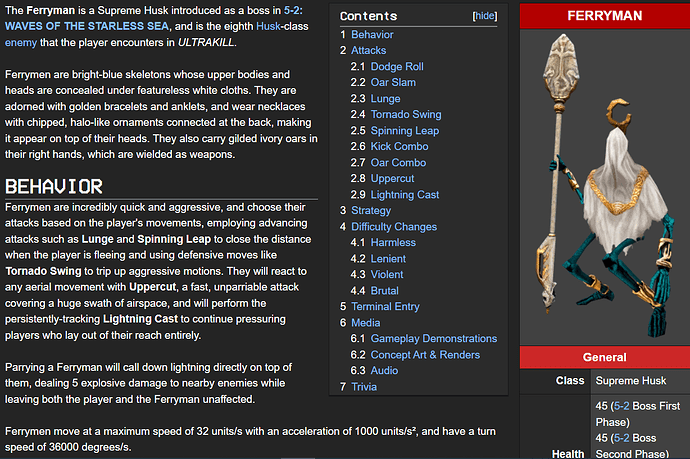Open the enemy link in intro
The height and width of the screenshot is (459, 690).
[21, 43]
